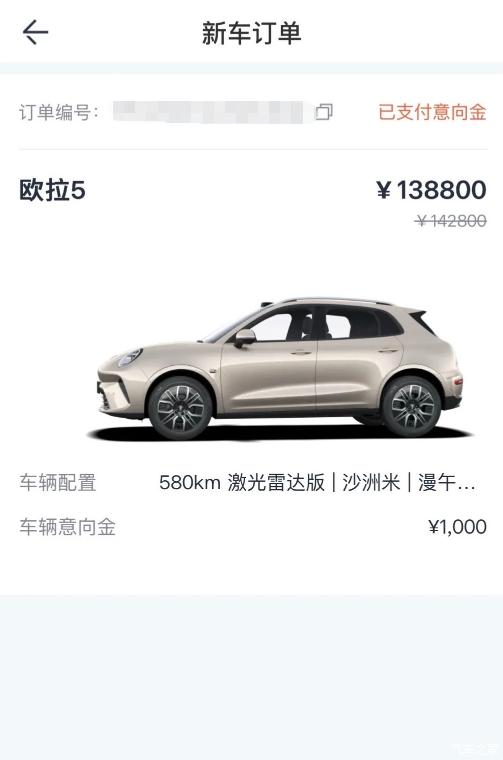Screen dimensions: 503x760
Task: Go back using the arrow icon
Action: [35, 32]
